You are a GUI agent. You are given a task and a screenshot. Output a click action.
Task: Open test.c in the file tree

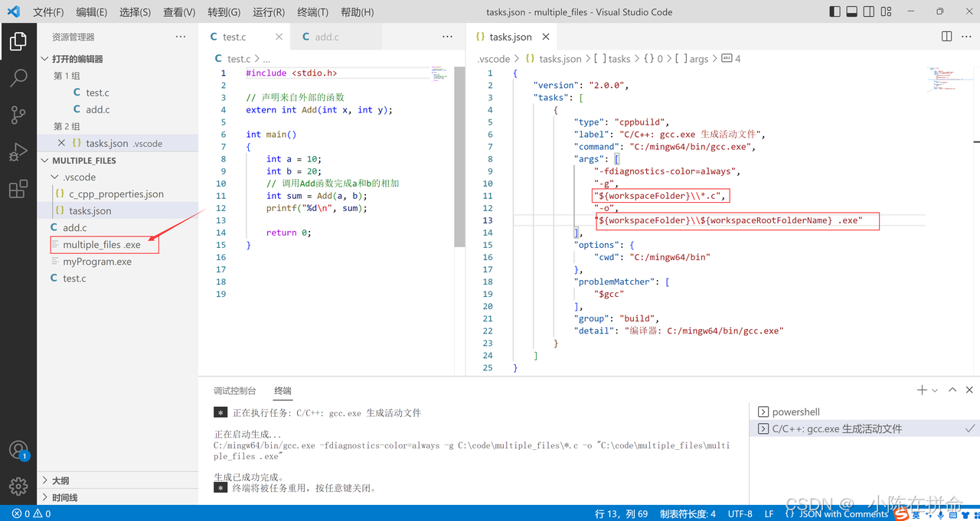click(x=117, y=278)
